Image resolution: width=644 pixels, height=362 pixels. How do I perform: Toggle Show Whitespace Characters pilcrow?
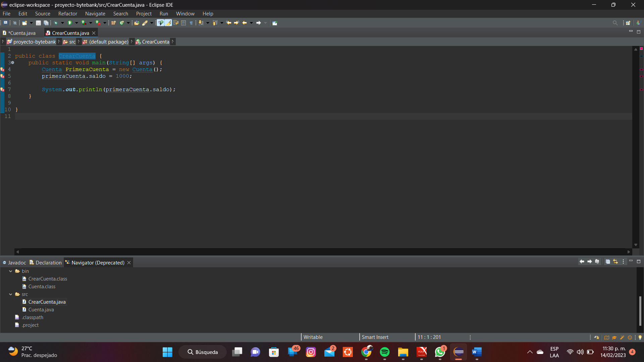click(x=191, y=23)
